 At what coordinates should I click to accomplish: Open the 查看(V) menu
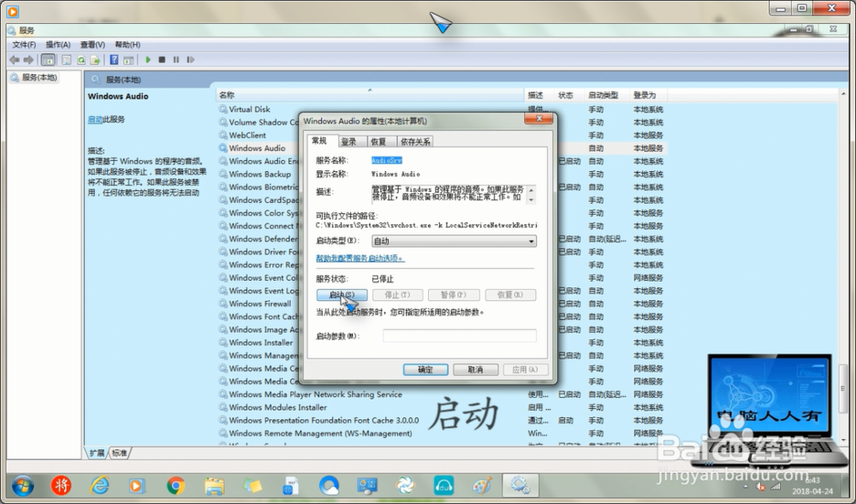[92, 44]
